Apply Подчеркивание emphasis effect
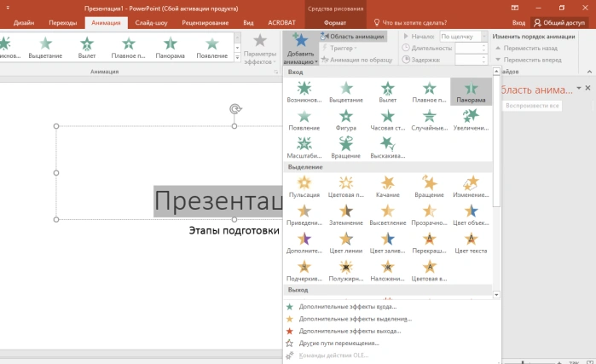 pyautogui.click(x=304, y=271)
